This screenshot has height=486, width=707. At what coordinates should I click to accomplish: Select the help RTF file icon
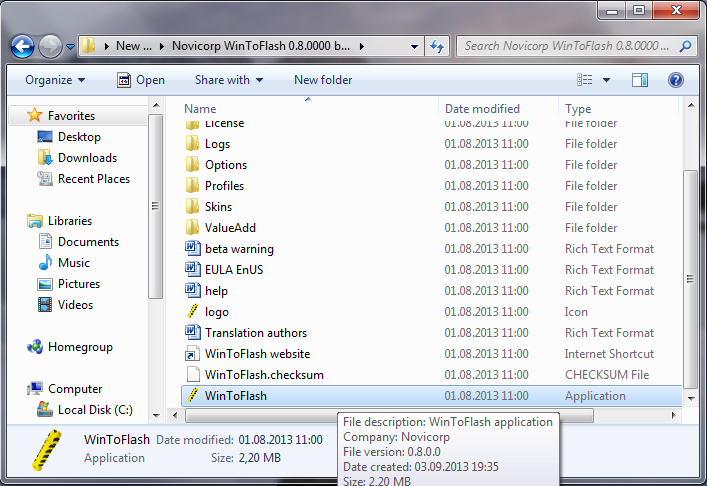click(193, 290)
